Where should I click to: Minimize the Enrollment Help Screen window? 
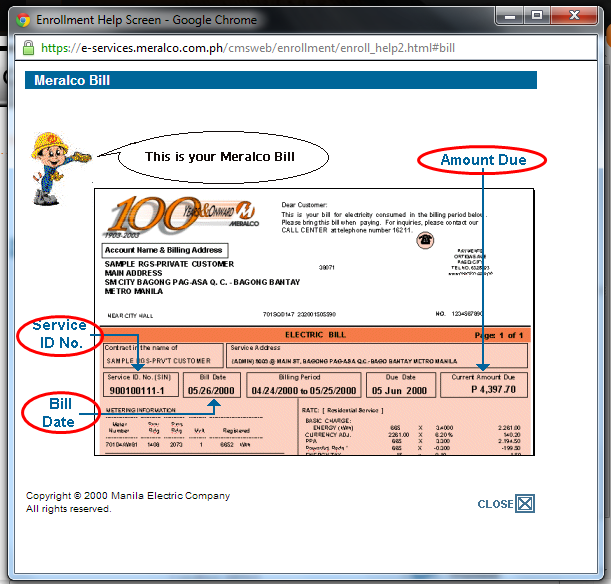click(x=510, y=16)
